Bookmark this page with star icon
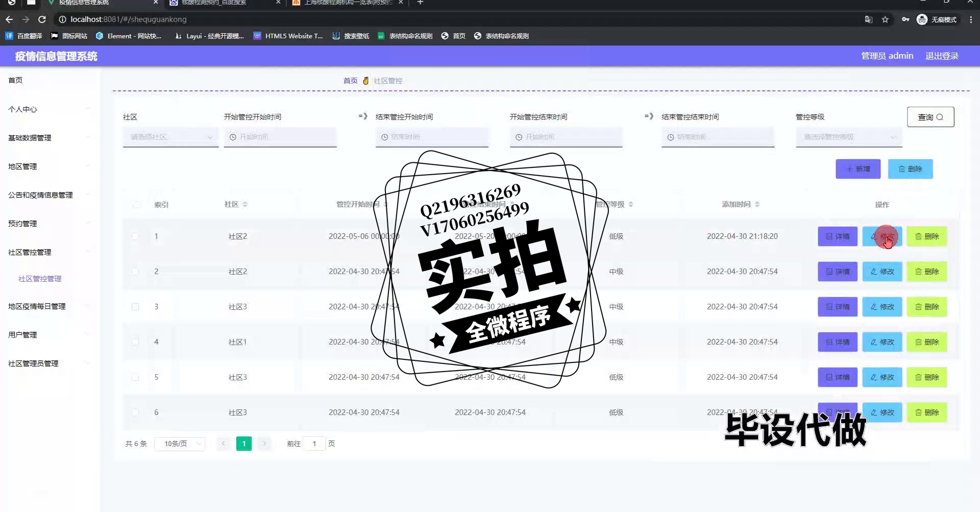The height and width of the screenshot is (512, 980). (885, 19)
